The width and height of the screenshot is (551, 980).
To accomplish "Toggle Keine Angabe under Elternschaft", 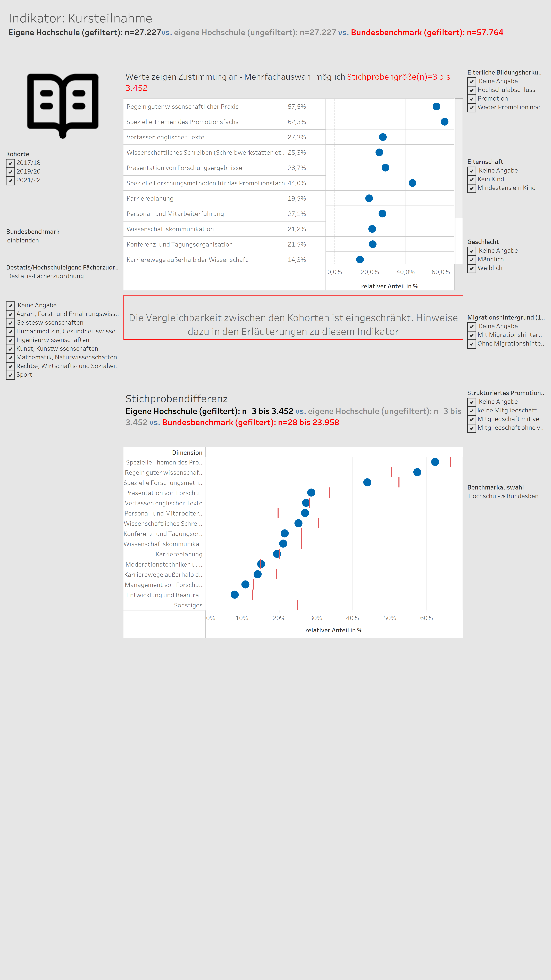I will point(472,171).
